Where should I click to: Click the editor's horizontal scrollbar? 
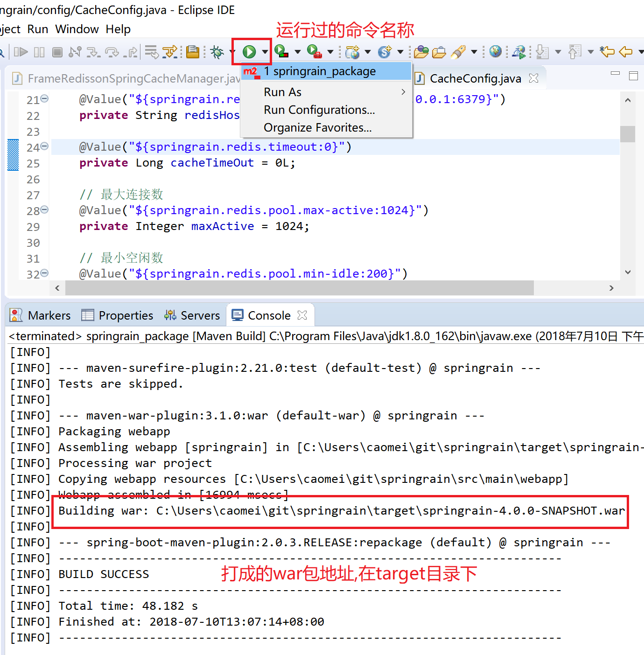coord(299,288)
